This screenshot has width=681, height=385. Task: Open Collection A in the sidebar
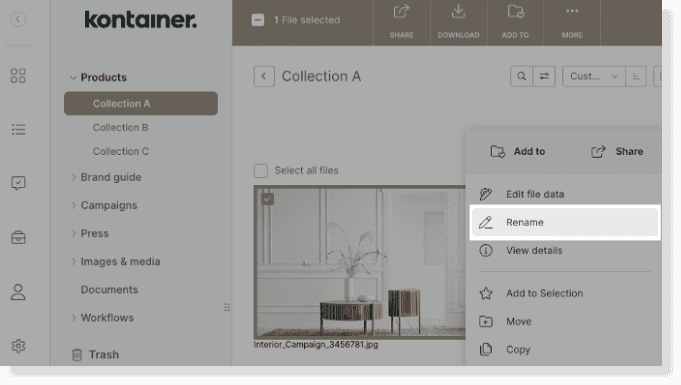pos(141,103)
